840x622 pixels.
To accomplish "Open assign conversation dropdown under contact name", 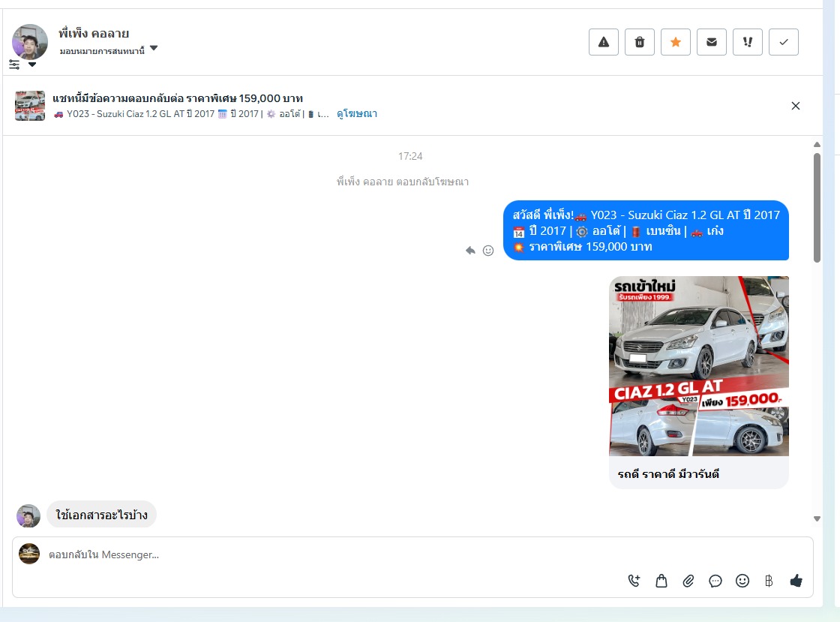I will point(109,50).
